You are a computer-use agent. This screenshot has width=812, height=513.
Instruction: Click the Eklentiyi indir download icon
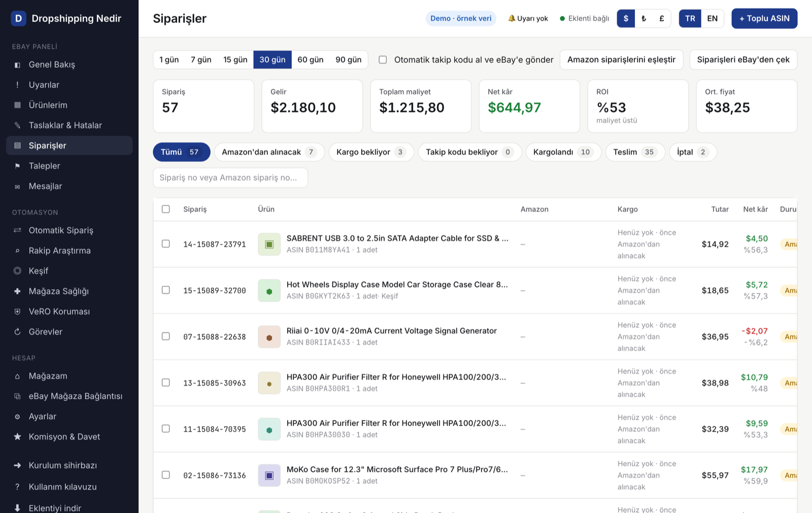[x=17, y=508]
